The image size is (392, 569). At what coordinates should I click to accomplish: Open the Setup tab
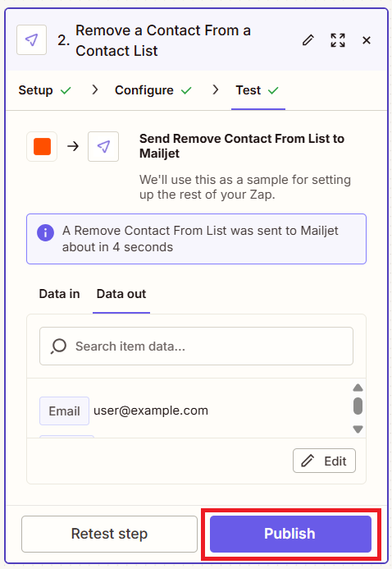[44, 90]
